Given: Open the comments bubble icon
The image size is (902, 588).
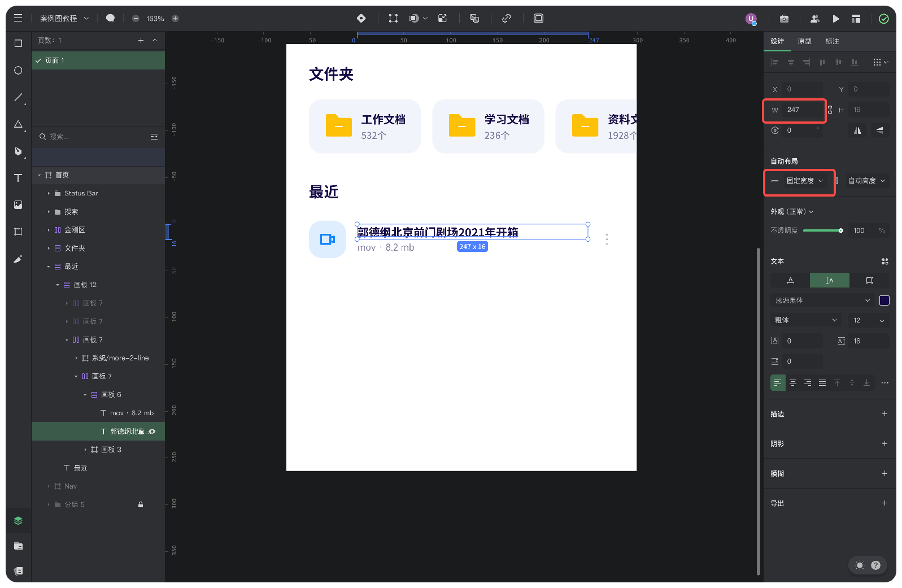Looking at the screenshot, I should [x=110, y=18].
